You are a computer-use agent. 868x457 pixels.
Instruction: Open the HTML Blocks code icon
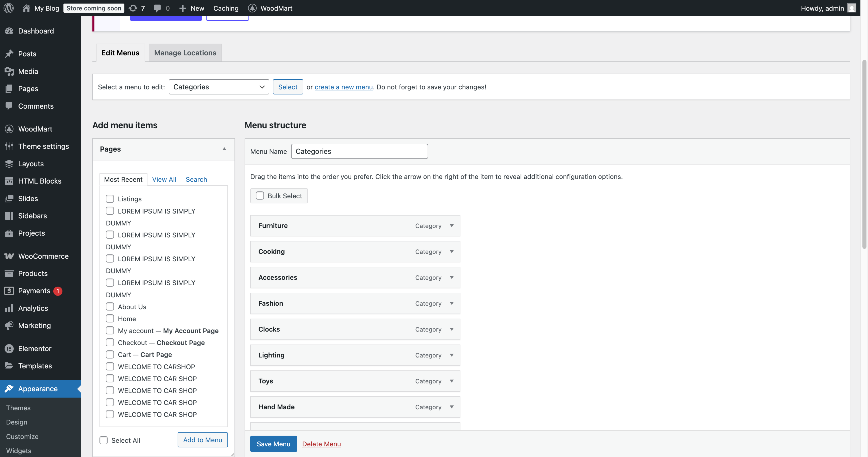9,181
